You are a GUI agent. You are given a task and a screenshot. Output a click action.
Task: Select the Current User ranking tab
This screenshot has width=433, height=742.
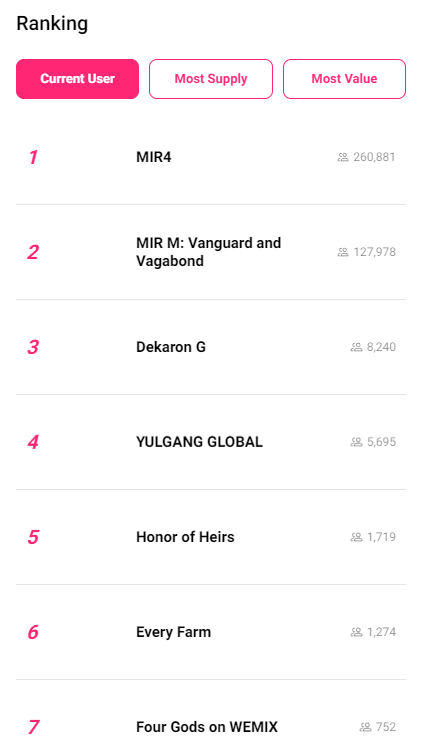coord(78,79)
